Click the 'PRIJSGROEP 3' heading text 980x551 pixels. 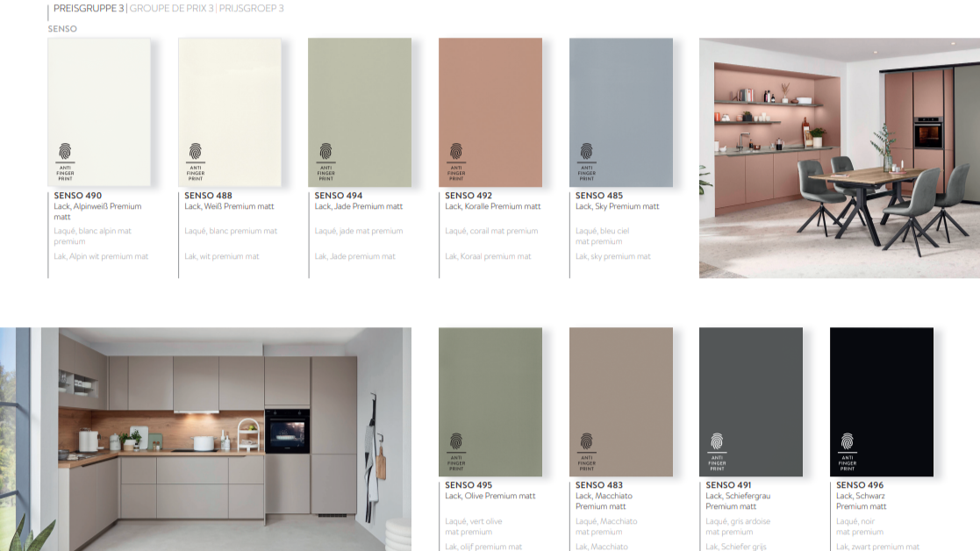(x=251, y=8)
